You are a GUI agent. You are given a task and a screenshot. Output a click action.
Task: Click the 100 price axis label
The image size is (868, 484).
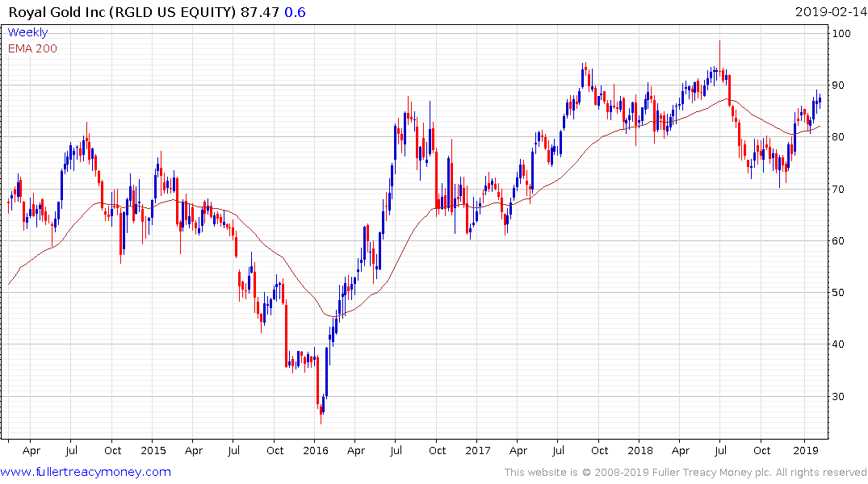click(x=841, y=33)
